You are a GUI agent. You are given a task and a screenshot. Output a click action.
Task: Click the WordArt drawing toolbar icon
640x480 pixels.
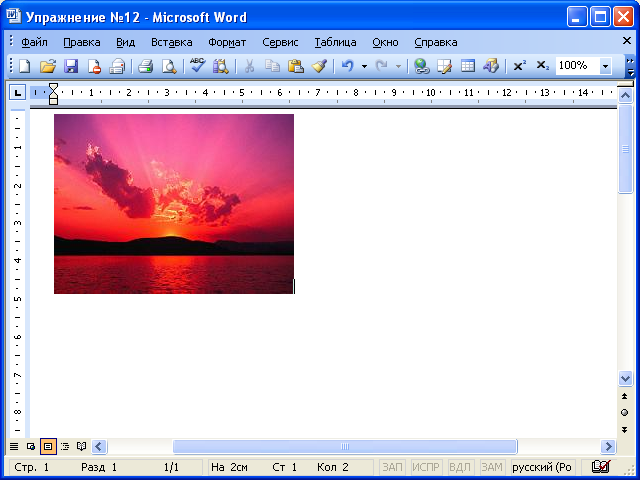[491, 66]
